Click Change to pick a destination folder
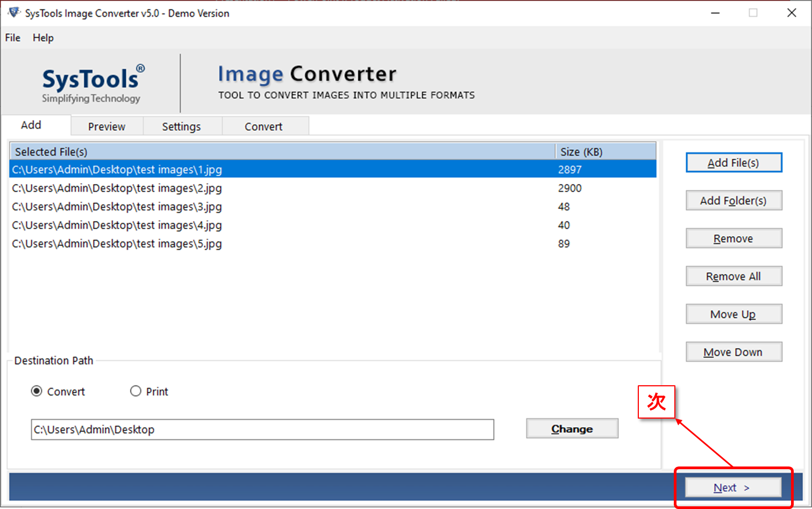Screen dimensions: 812x509 572,428
